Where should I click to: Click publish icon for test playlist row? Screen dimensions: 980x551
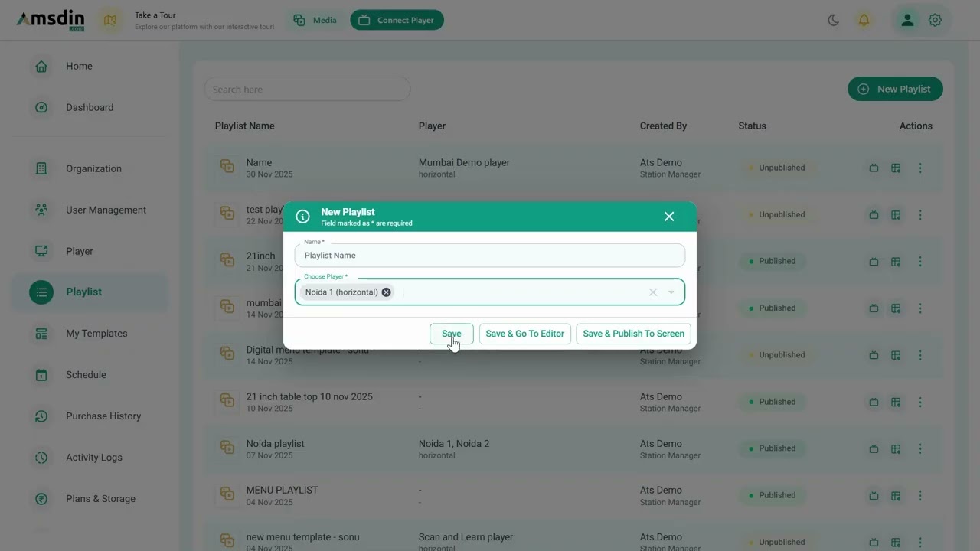(x=874, y=215)
